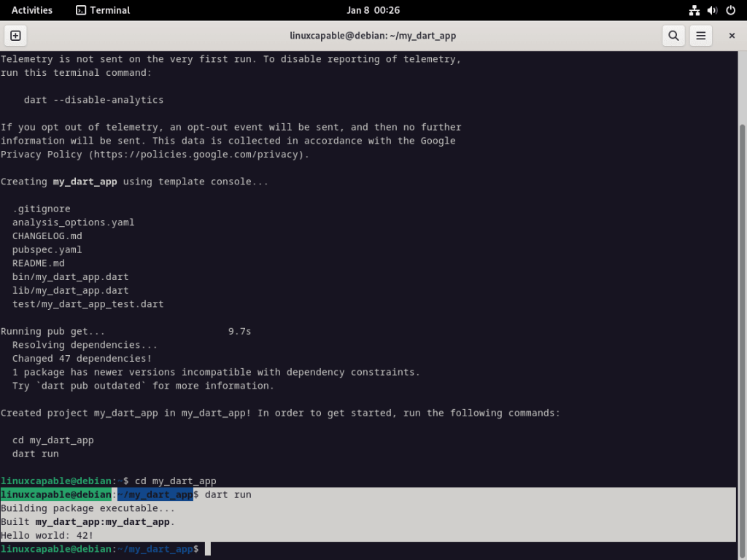Click the terminal cursor at last prompt

(x=208, y=549)
